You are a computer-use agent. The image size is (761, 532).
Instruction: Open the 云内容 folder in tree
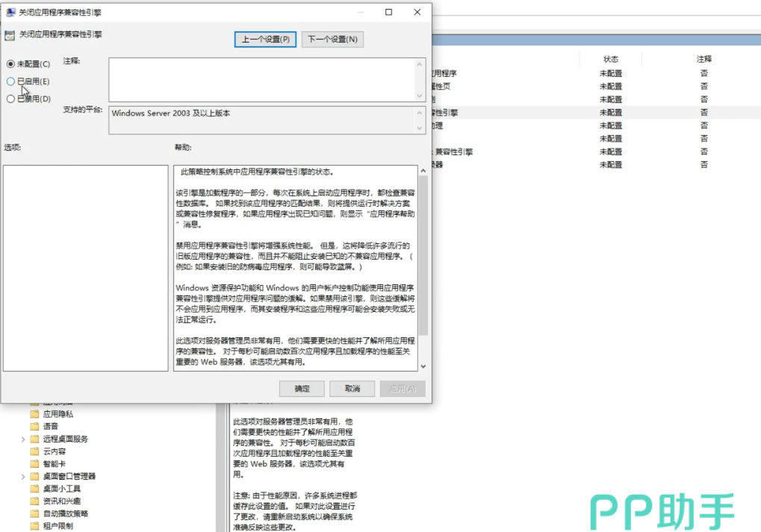pos(54,451)
